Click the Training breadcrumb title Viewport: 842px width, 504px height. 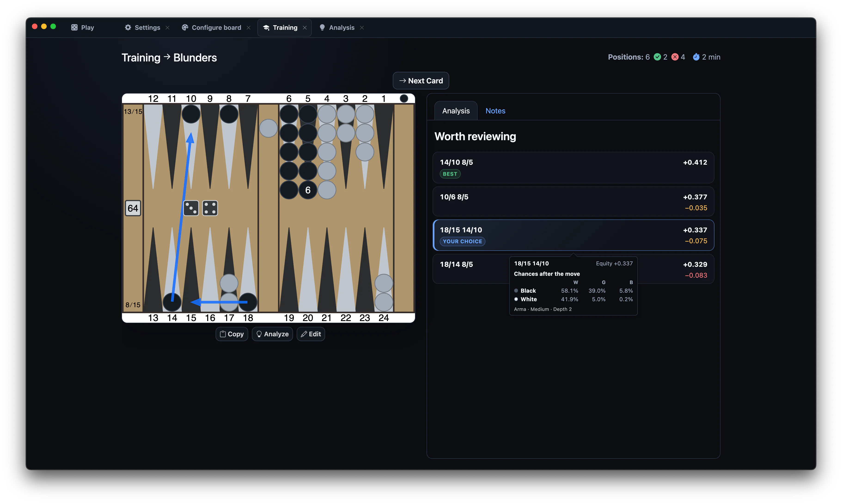click(x=141, y=58)
